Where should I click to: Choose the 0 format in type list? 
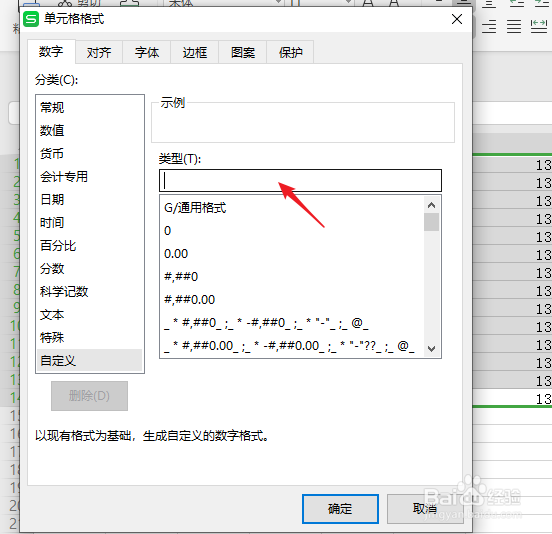pyautogui.click(x=292, y=231)
